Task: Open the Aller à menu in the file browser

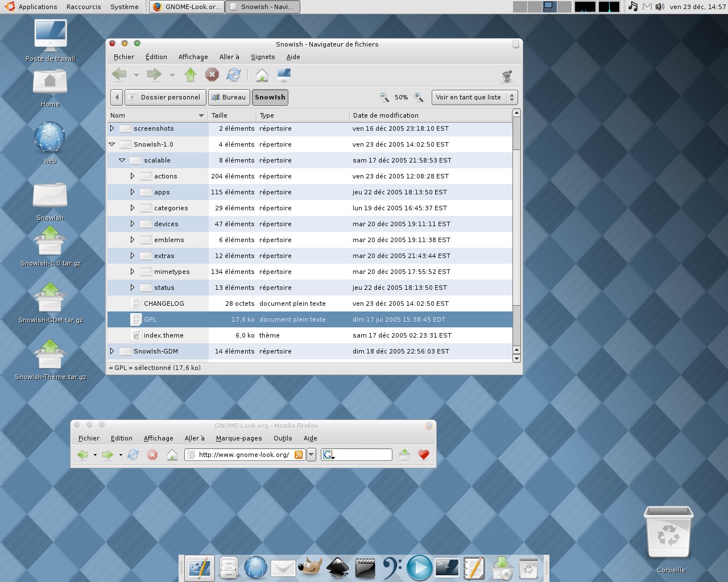Action: coord(229,57)
